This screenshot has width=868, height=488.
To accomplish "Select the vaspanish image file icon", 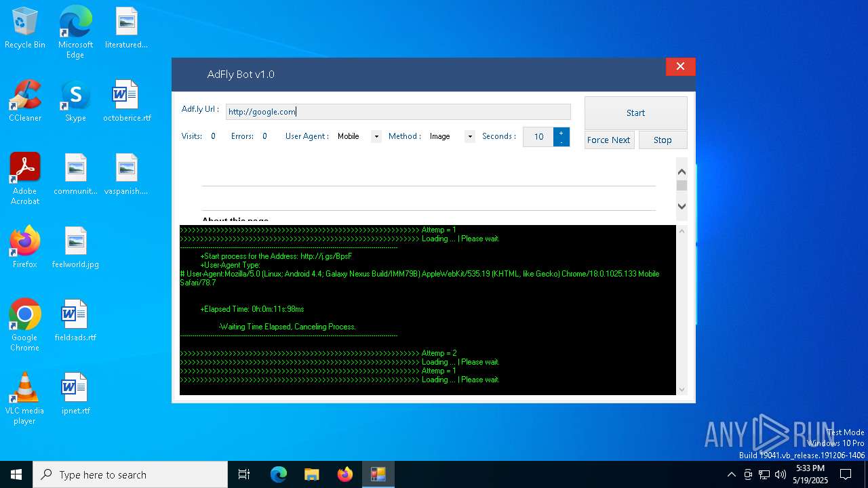I will click(126, 174).
